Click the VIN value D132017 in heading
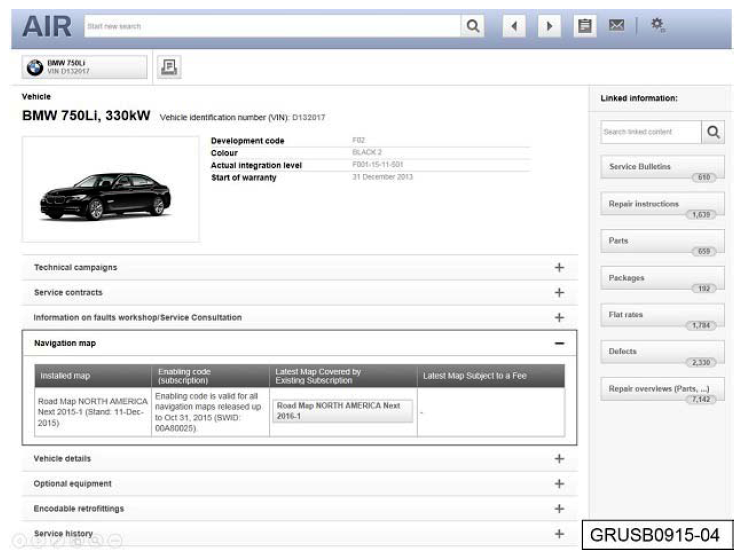The height and width of the screenshot is (559, 743). pyautogui.click(x=308, y=117)
